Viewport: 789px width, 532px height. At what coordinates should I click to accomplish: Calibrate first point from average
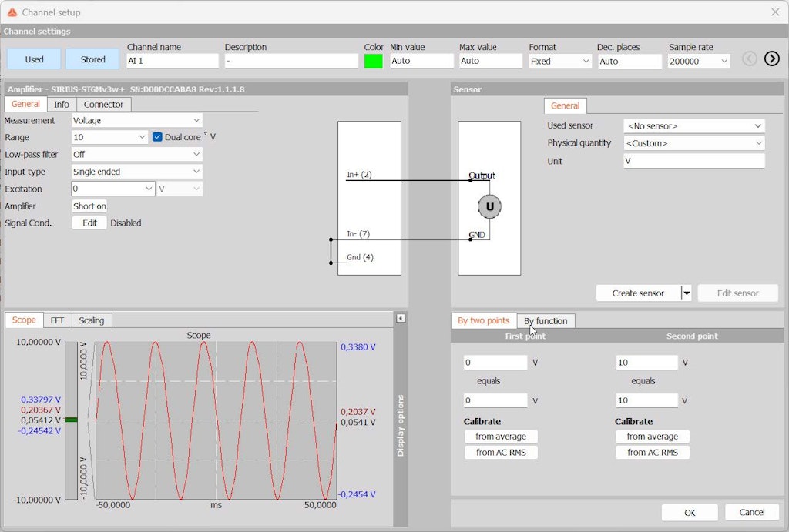(x=501, y=436)
